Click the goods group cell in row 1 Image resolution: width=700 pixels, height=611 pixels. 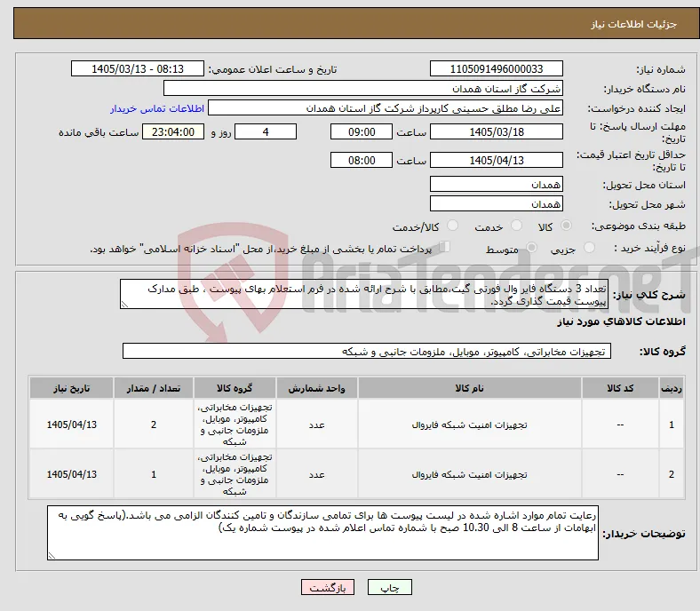(235, 425)
